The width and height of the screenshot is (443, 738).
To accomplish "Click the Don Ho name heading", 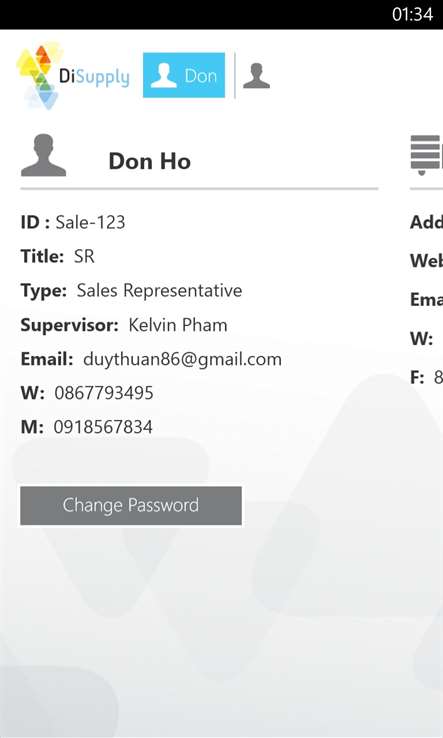I will (x=150, y=161).
